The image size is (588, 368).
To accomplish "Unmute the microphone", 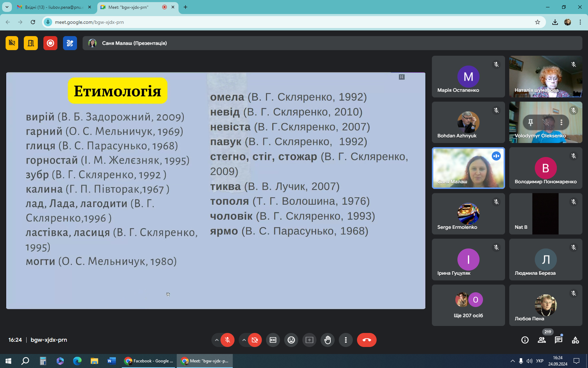I will pos(227,340).
